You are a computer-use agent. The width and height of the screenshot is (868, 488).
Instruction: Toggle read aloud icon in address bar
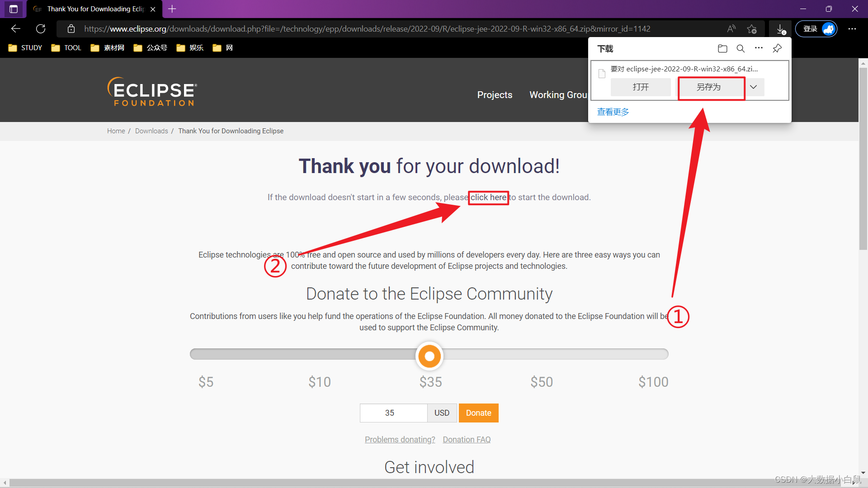[731, 29]
